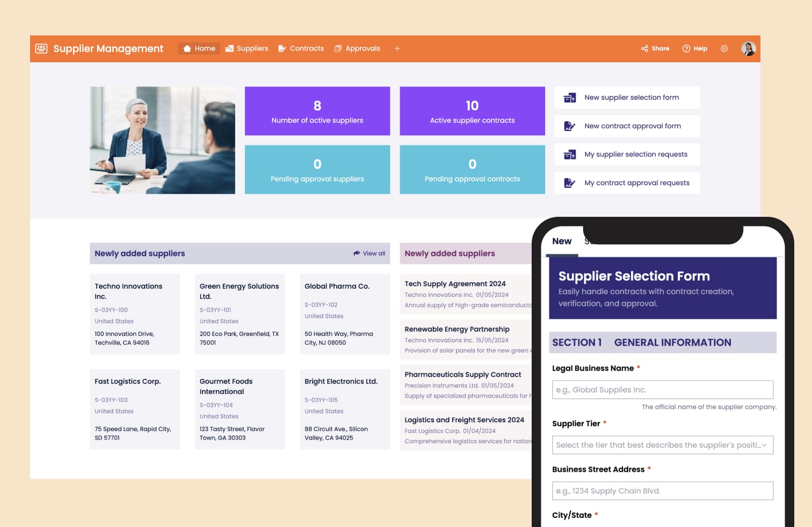Image resolution: width=812 pixels, height=527 pixels.
Task: Click the Legal Business Name input field
Action: tap(662, 390)
